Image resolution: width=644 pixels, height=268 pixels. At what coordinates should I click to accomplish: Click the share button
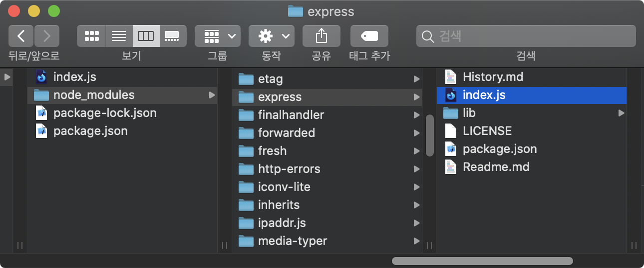[x=322, y=36]
